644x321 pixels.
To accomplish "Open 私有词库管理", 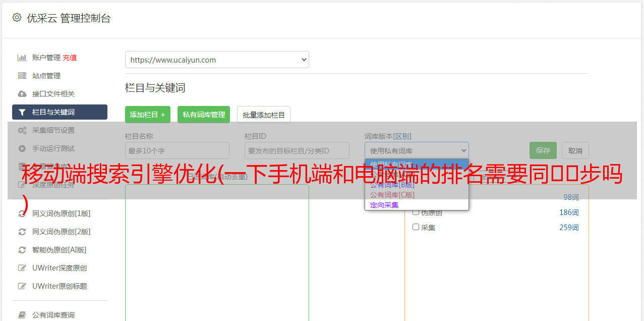I will tap(204, 115).
